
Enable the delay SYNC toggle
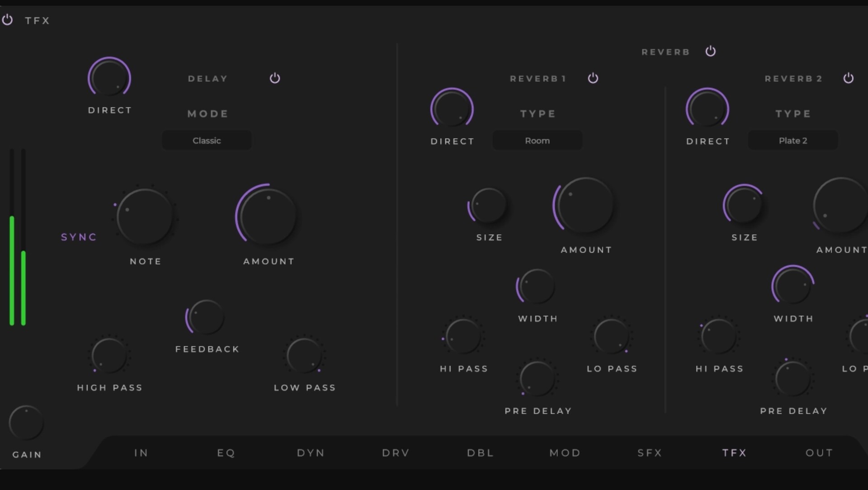coord(79,237)
